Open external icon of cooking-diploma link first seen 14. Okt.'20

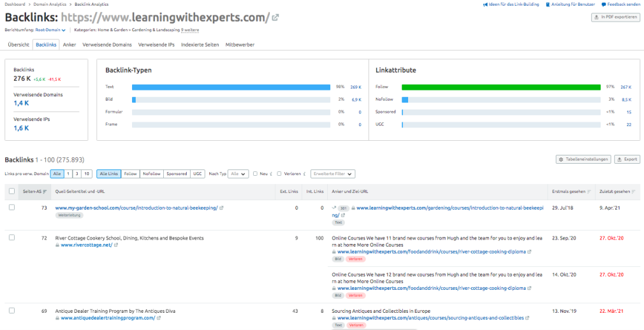tap(529, 288)
